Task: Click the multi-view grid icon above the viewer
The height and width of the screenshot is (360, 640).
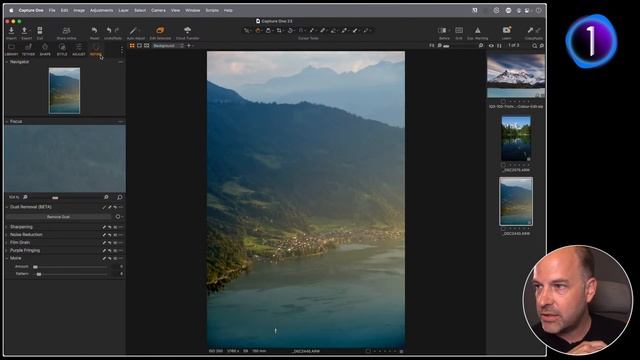Action: click(x=132, y=46)
